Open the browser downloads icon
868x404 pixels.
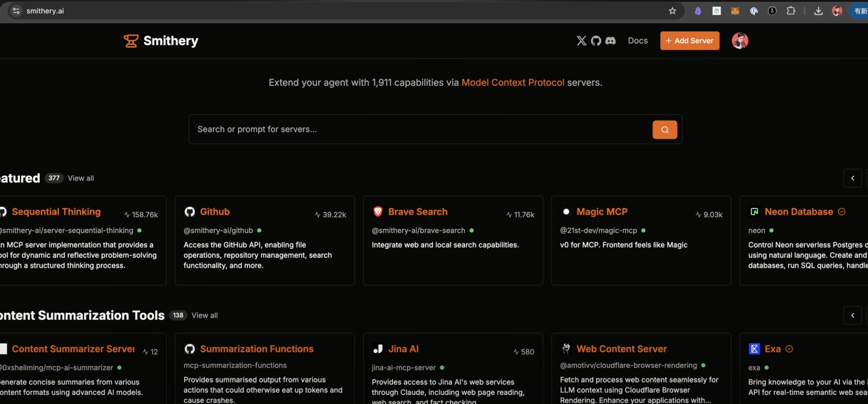pos(818,11)
